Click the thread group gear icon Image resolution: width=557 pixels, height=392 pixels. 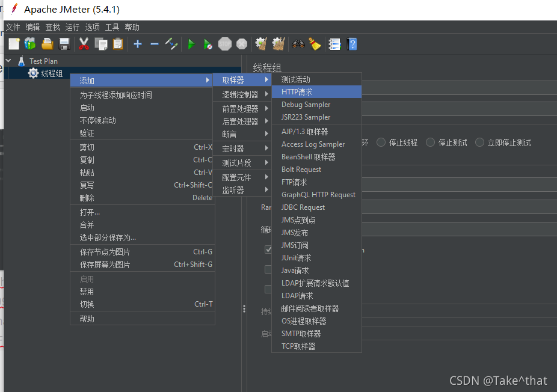tap(34, 73)
